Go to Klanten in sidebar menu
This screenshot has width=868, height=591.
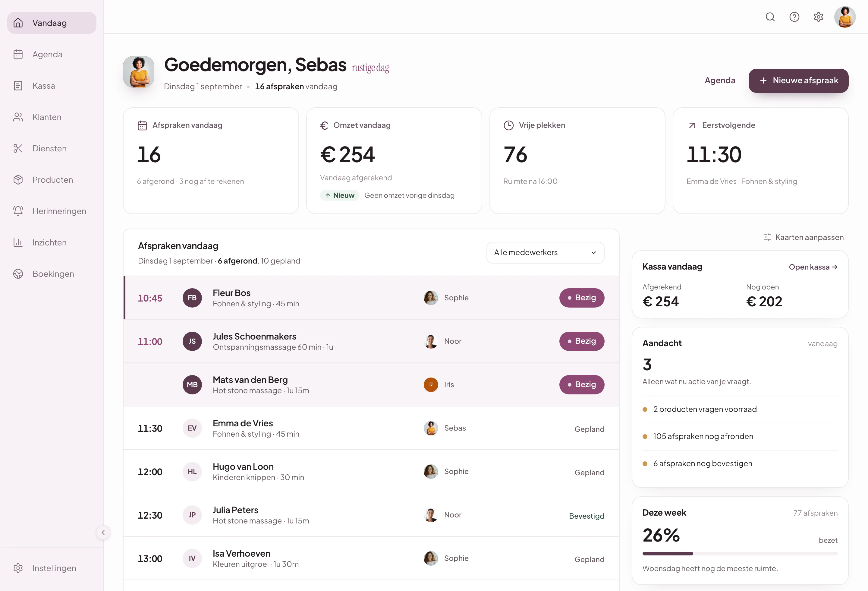pyautogui.click(x=52, y=117)
